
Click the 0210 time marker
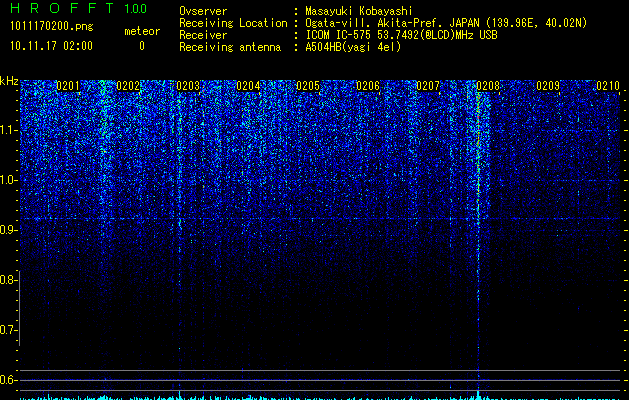coord(608,86)
